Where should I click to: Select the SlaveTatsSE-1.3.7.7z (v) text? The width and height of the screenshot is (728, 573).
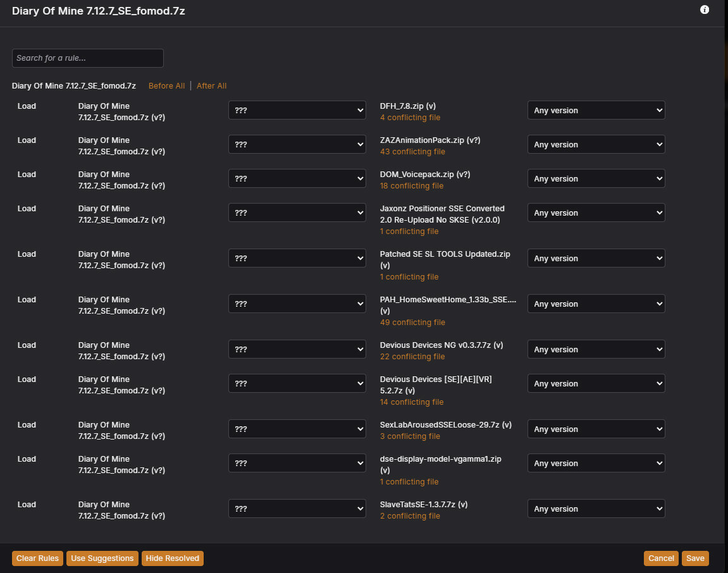tap(423, 504)
